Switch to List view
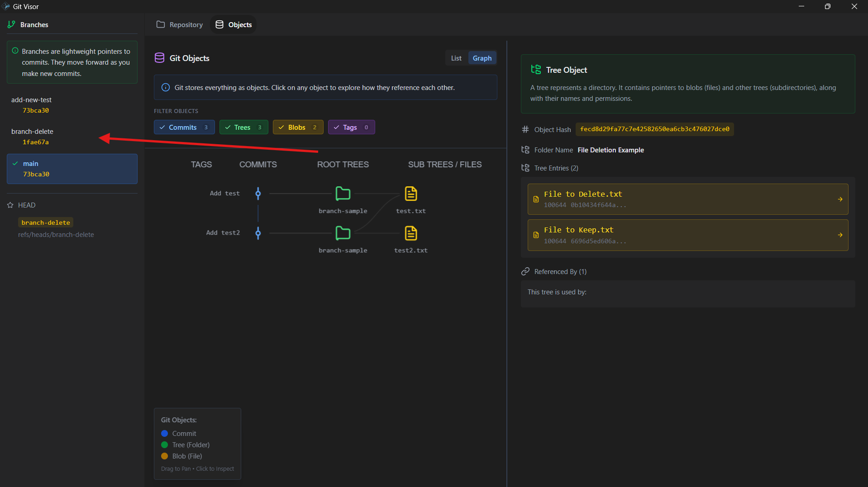 456,58
